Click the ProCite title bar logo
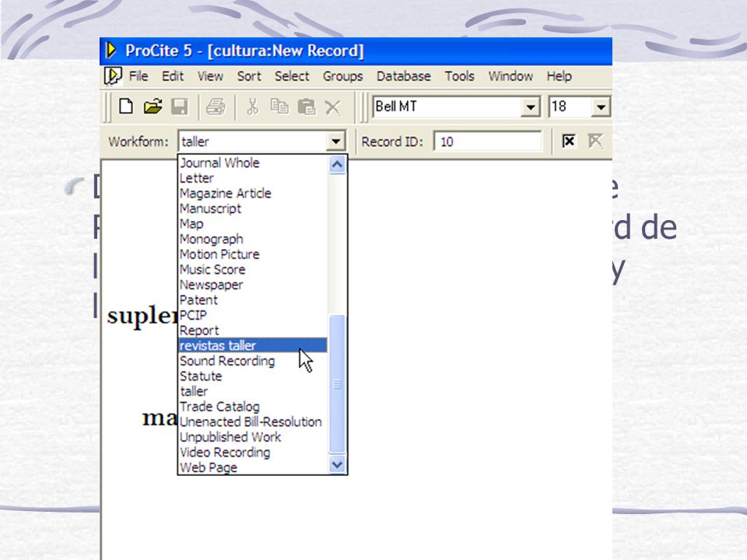 click(110, 50)
